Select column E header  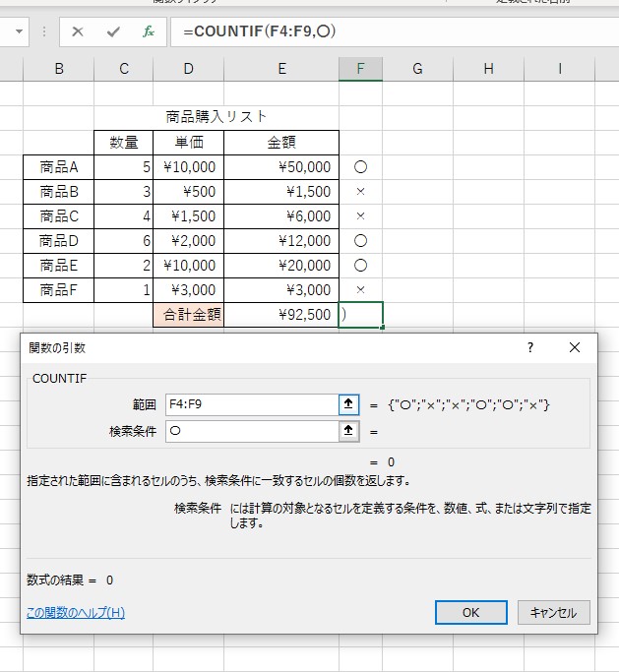281,69
